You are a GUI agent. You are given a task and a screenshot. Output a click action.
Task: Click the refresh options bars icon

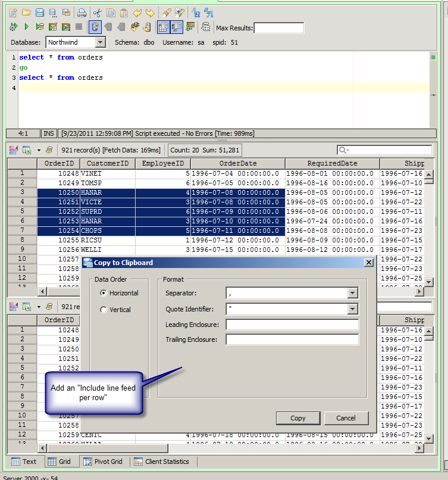pyautogui.click(x=190, y=27)
